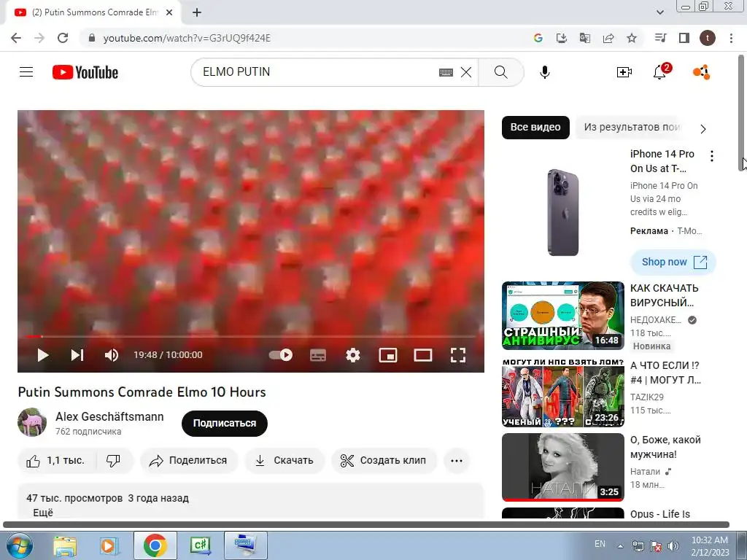
Task: Select the Все видео chip
Action: point(535,127)
